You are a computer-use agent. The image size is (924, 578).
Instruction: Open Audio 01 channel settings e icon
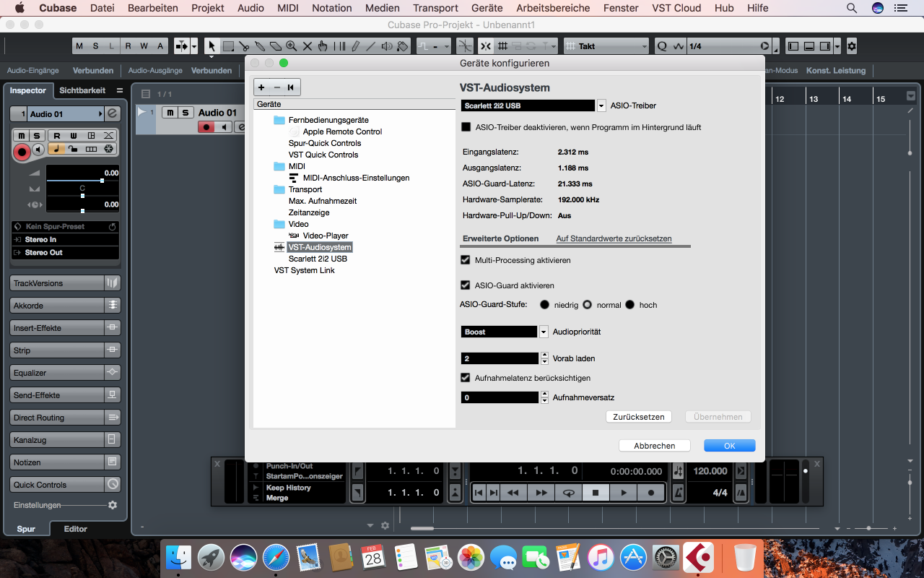[x=113, y=114]
